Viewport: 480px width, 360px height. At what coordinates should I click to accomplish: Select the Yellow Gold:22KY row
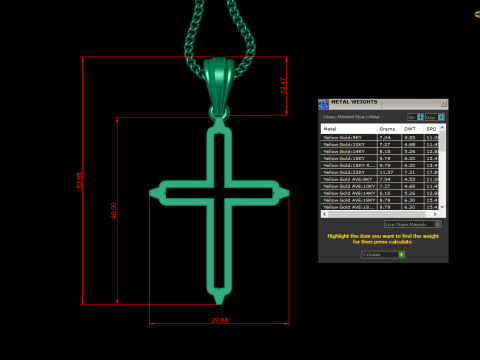click(380, 172)
